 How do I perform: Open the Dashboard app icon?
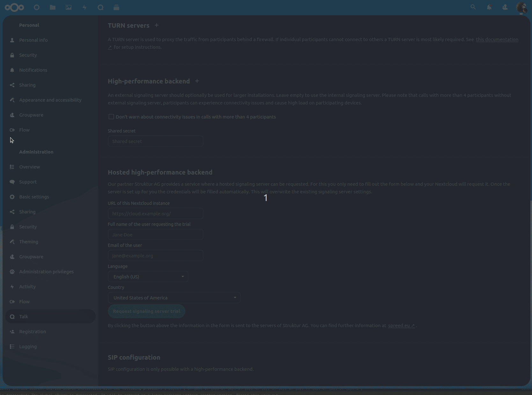(37, 7)
